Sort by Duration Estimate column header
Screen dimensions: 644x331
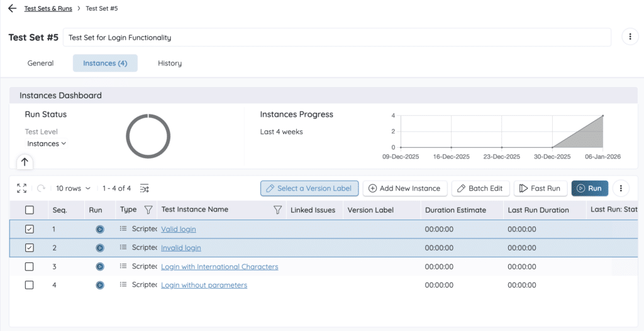(455, 210)
